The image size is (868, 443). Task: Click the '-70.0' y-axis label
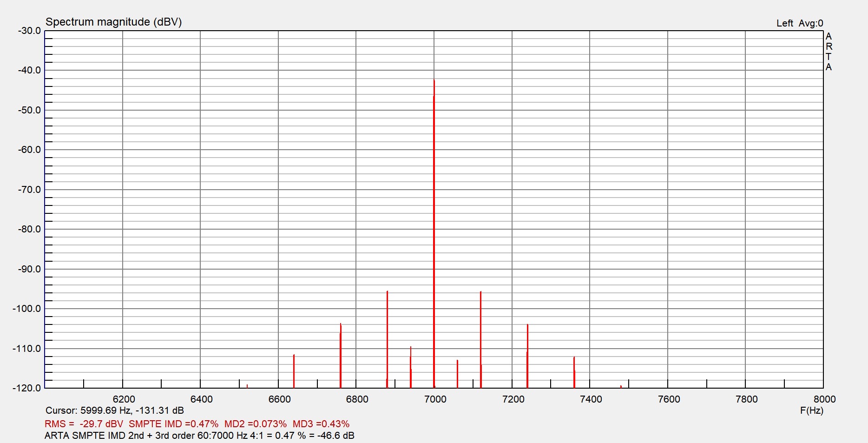tap(30, 190)
